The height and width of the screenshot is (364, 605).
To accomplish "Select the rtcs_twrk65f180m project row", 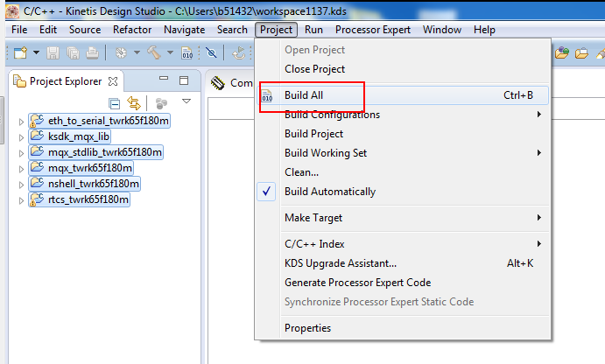I will coord(79,199).
